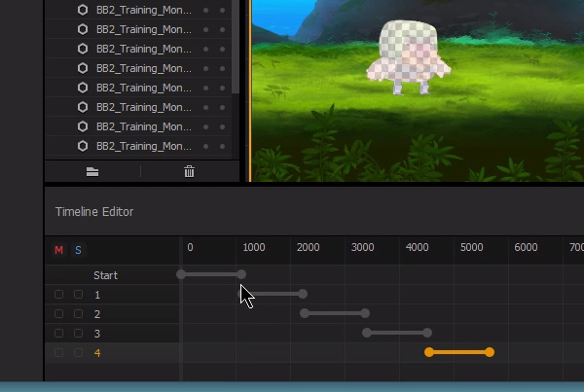This screenshot has width=584, height=392.
Task: Click the 0 mark on the timeline ruler
Action: tap(191, 248)
